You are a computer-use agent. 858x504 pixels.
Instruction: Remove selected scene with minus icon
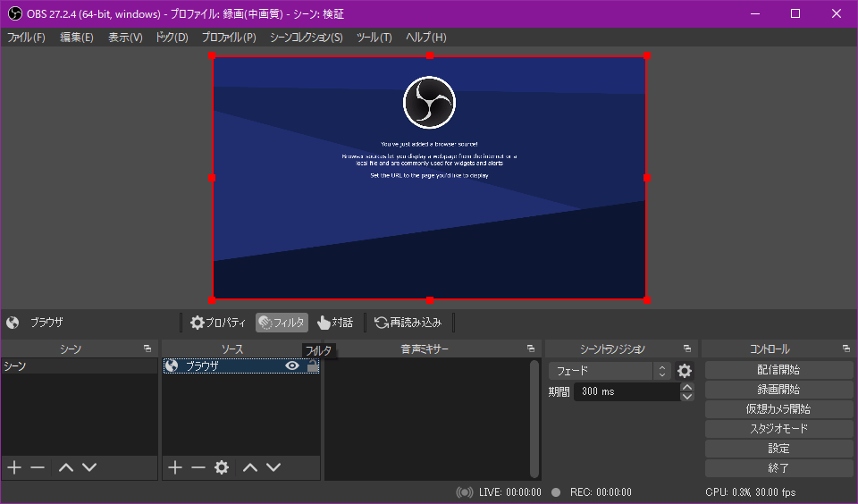point(38,467)
